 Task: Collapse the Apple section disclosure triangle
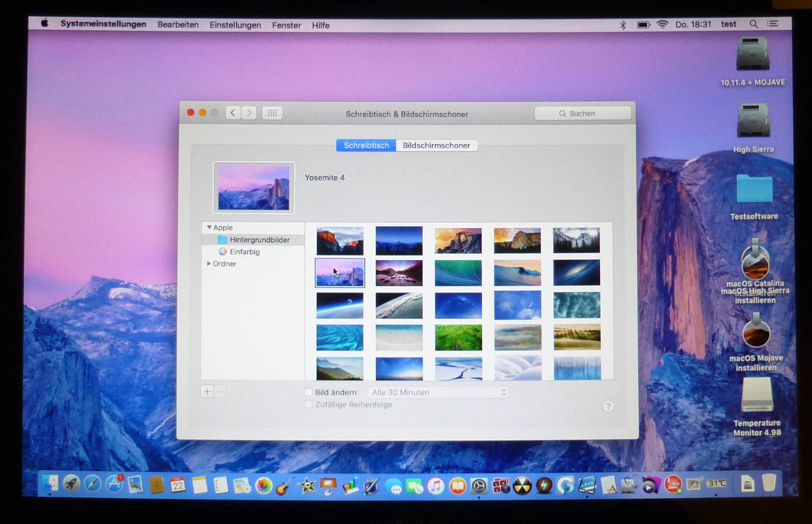click(x=209, y=227)
